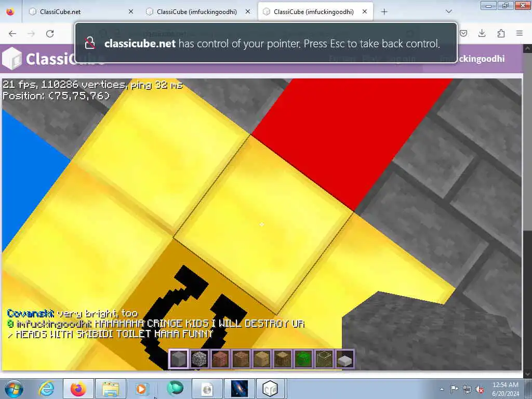Image resolution: width=532 pixels, height=399 pixels.
Task: Click the 'Position: (75,75,76)' readout
Action: coord(56,96)
